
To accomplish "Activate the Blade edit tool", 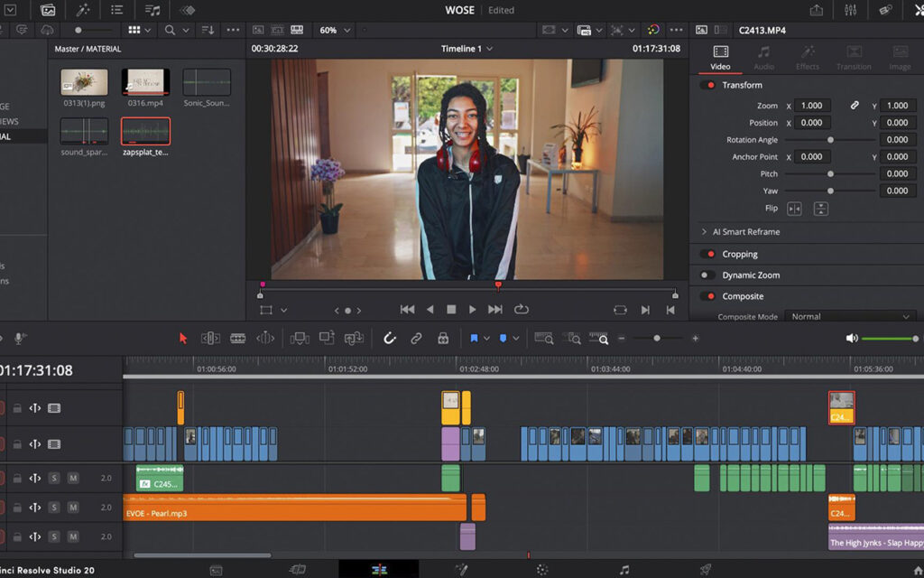I will [x=237, y=338].
